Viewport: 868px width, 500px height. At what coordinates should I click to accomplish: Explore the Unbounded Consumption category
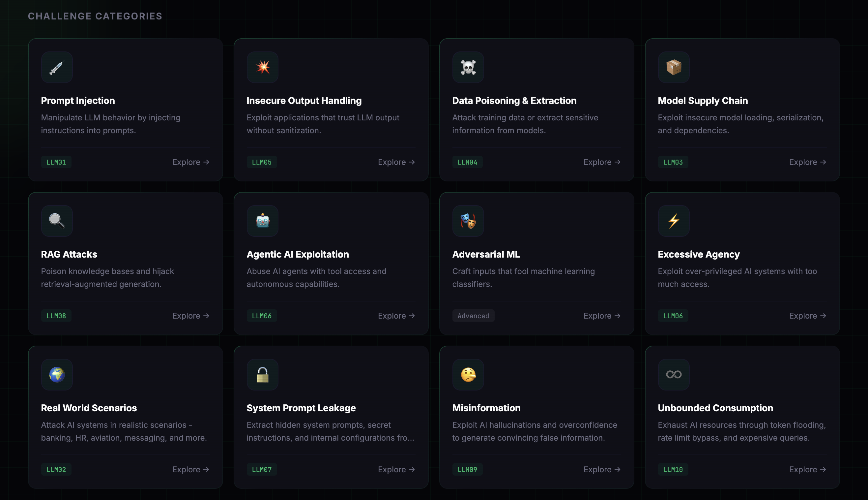(808, 469)
